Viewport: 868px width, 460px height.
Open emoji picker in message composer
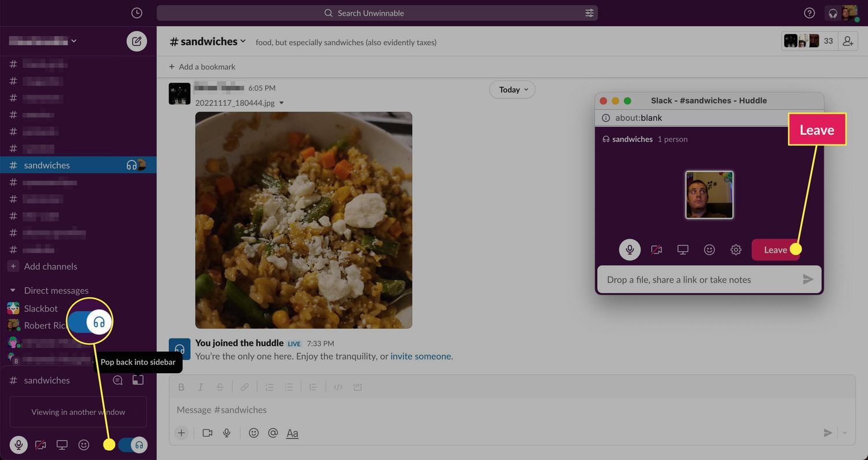coord(253,433)
